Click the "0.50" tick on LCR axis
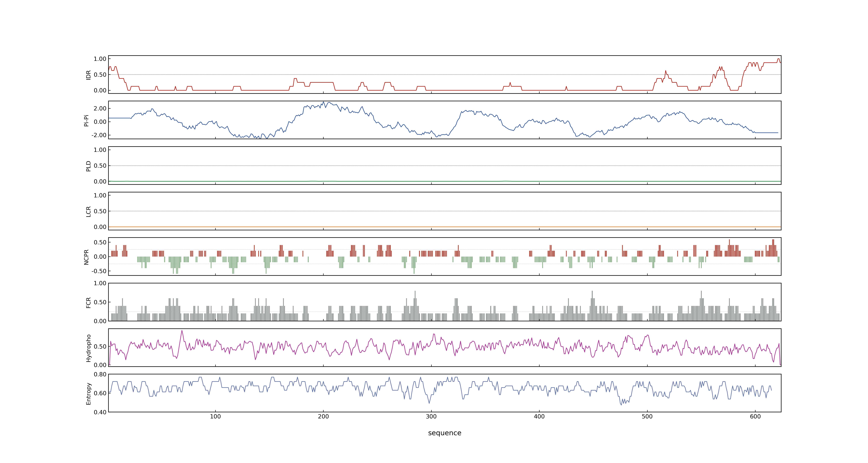Image resolution: width=868 pixels, height=463 pixels. coord(100,211)
